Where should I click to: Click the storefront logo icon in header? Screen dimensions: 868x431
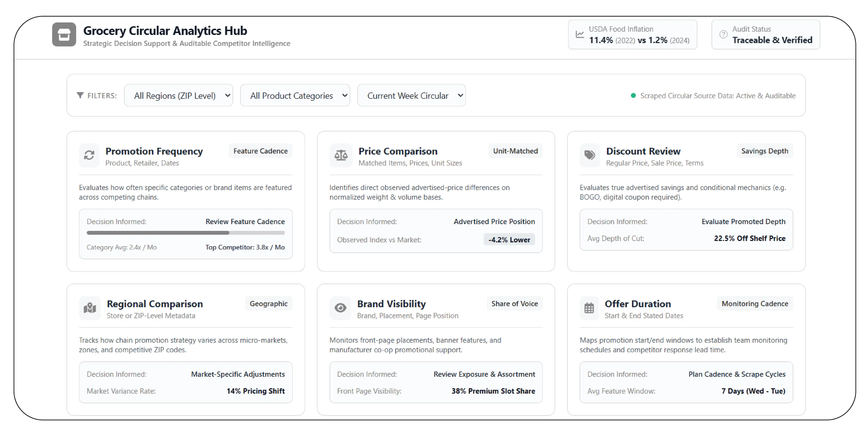tap(64, 34)
